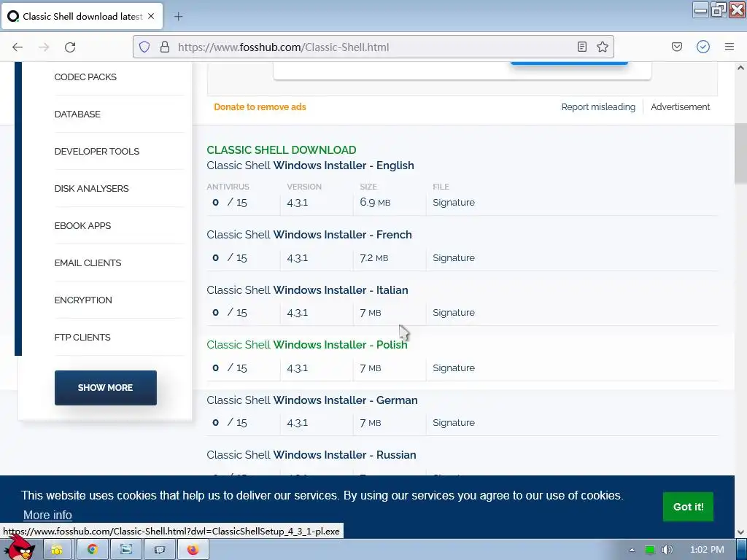747x560 pixels.
Task: Open Signature for Polish installer
Action: point(454,367)
